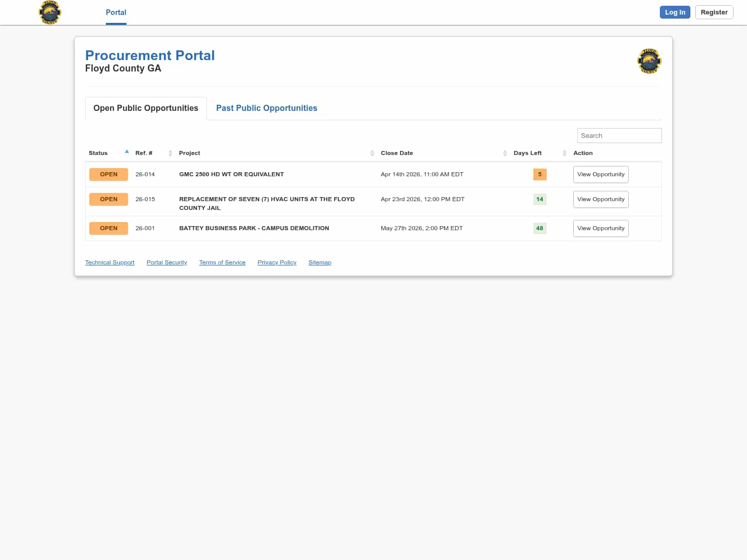Click the Register button

click(714, 12)
